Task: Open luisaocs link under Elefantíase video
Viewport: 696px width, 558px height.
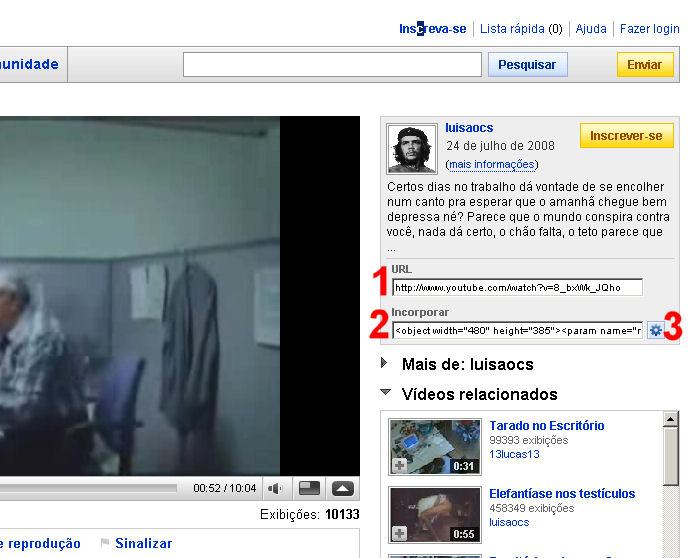Action: (509, 522)
